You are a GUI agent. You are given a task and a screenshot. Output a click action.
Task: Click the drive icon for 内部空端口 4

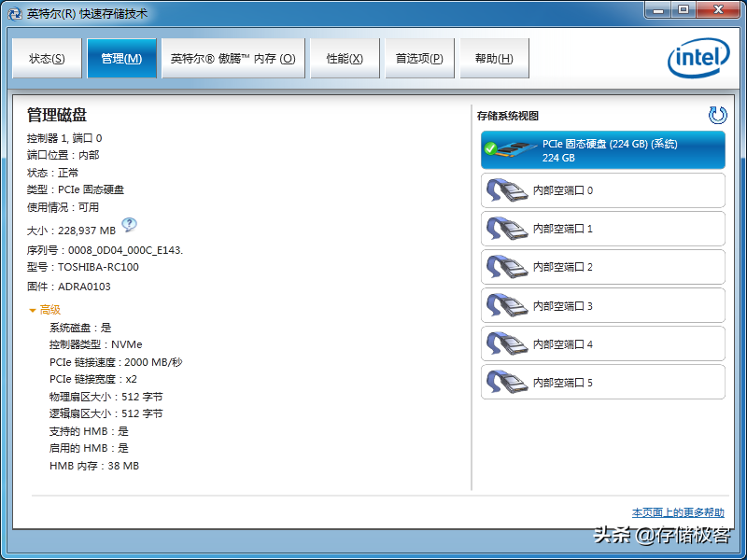tap(507, 344)
